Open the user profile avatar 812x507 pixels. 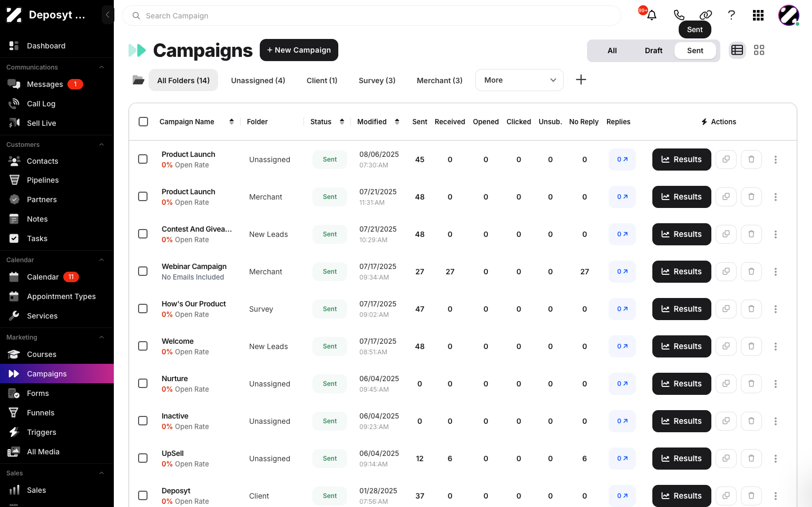click(x=789, y=15)
